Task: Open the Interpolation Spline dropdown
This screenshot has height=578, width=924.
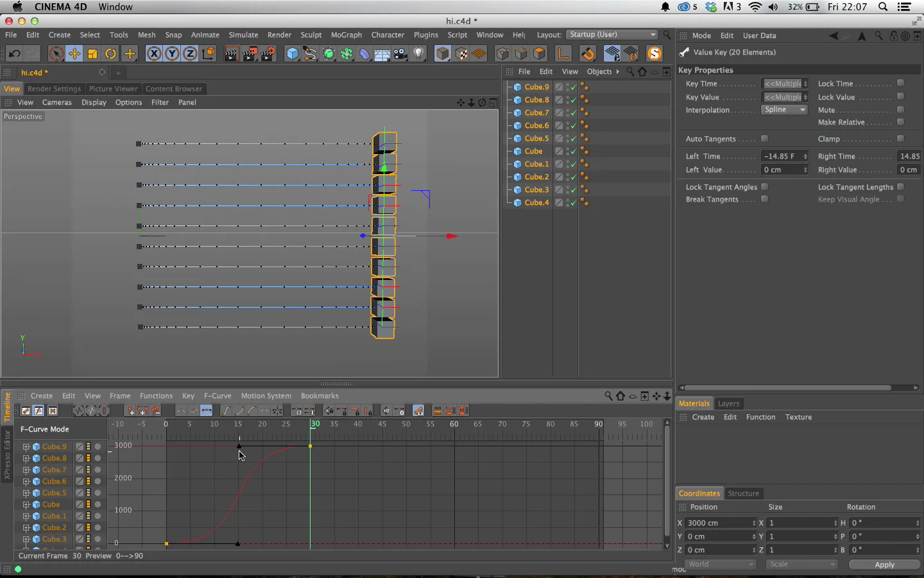Action: click(x=784, y=110)
